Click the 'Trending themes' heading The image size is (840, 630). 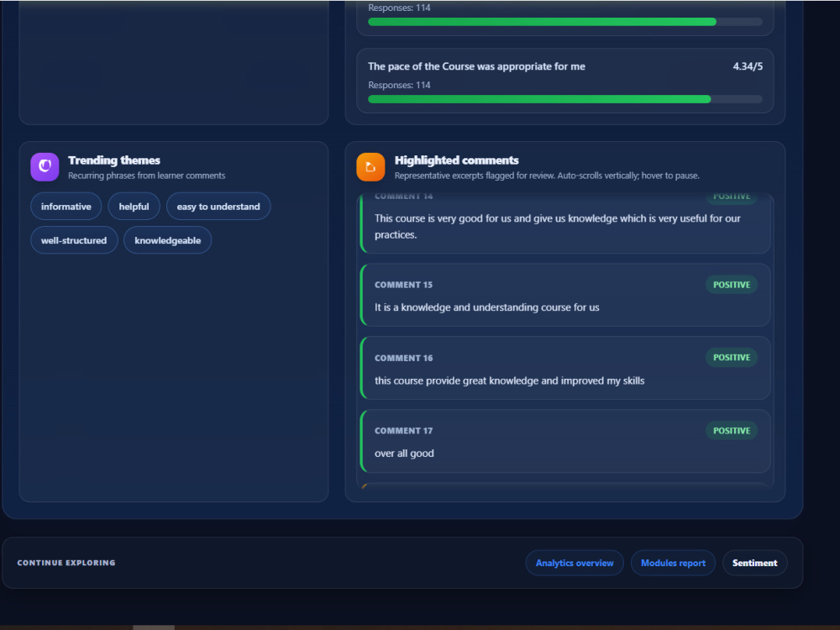point(114,160)
